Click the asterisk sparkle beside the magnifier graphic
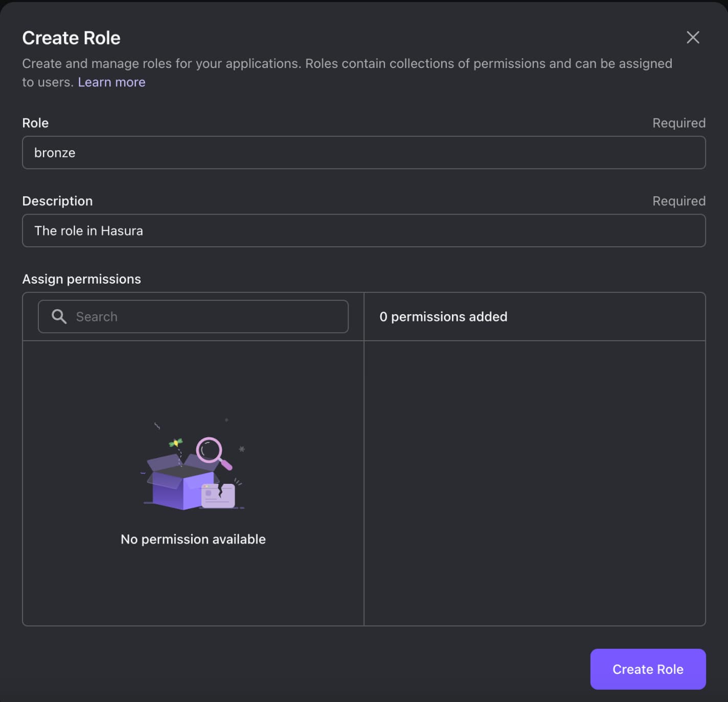 tap(241, 449)
